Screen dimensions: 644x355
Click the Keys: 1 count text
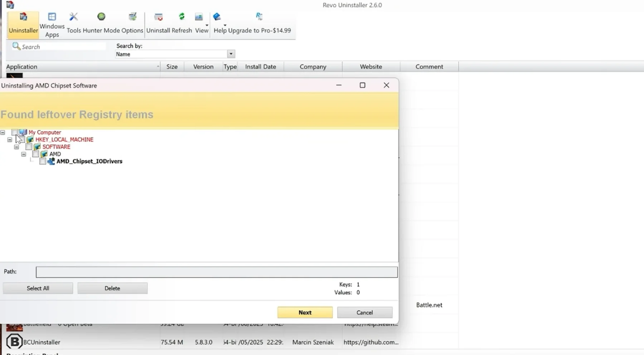pos(349,284)
